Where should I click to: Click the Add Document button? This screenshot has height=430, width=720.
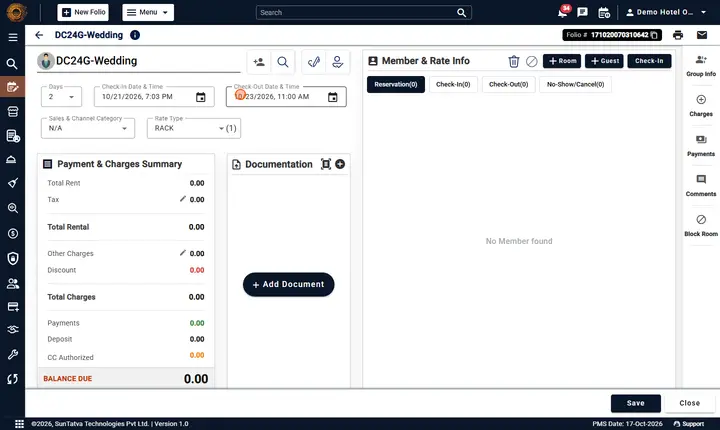pos(288,284)
